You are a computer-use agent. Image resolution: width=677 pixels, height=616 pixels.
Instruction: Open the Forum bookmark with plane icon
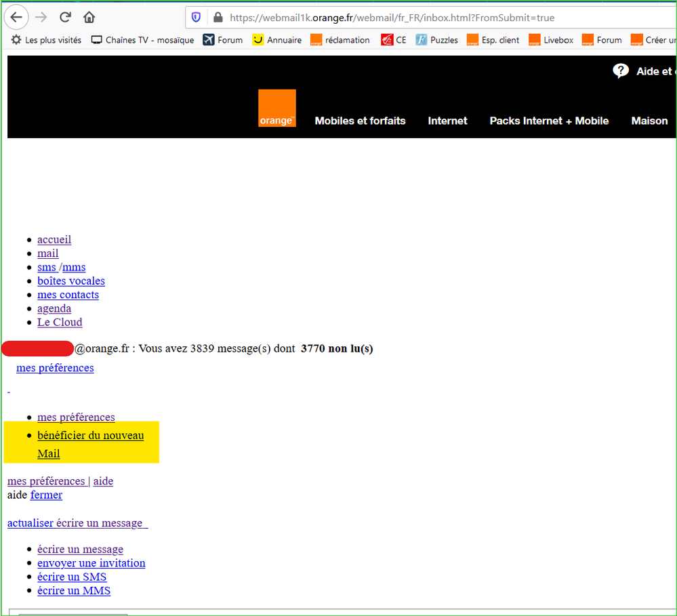(223, 40)
